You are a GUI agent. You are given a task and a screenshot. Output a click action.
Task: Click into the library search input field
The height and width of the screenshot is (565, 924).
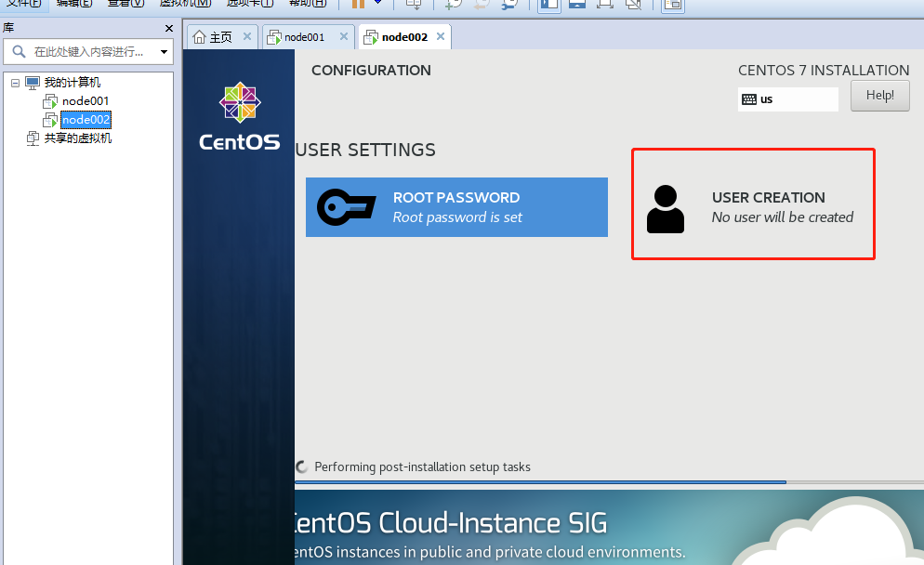[x=93, y=51]
